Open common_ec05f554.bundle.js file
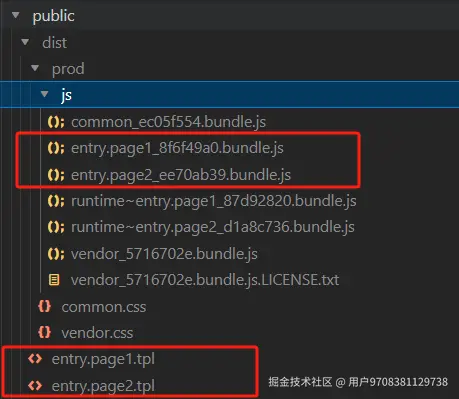Screen dimensions: 459x399 point(168,122)
